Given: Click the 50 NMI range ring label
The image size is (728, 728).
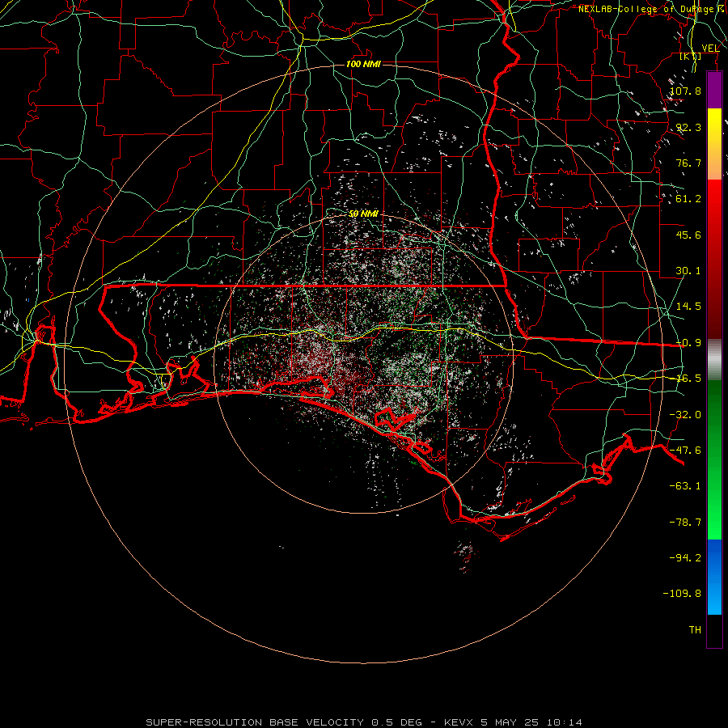Looking at the screenshot, I should [363, 214].
